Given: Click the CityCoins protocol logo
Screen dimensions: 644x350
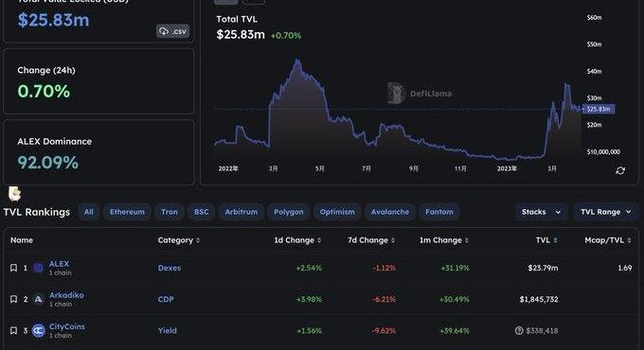Looking at the screenshot, I should click(38, 330).
